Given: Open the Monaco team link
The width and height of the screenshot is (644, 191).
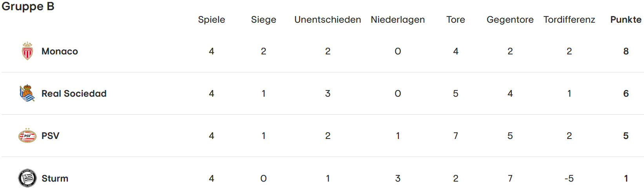Looking at the screenshot, I should pos(60,51).
